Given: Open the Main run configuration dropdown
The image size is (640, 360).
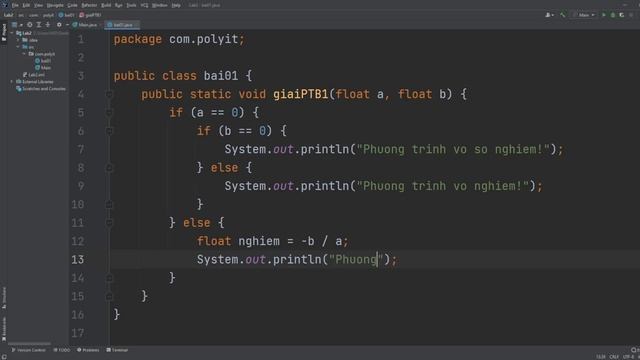Looking at the screenshot, I should [584, 15].
